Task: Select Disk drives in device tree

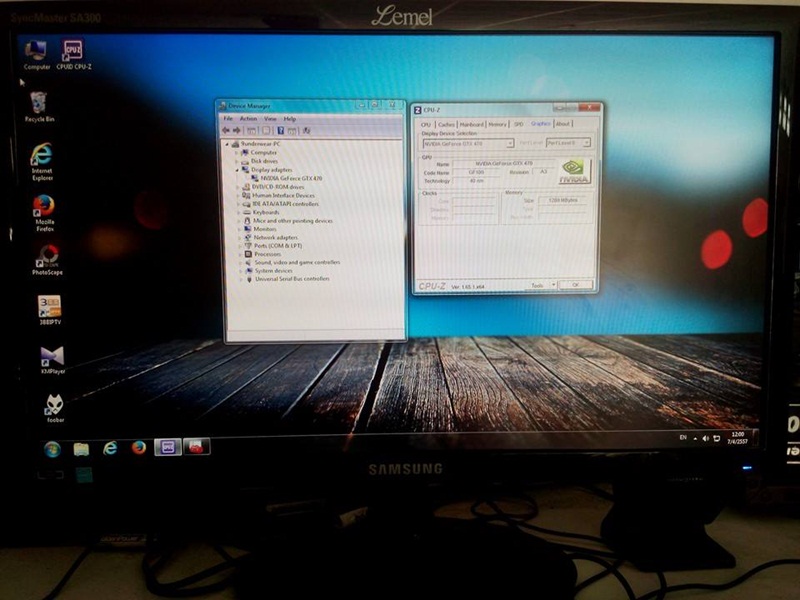Action: pos(264,161)
